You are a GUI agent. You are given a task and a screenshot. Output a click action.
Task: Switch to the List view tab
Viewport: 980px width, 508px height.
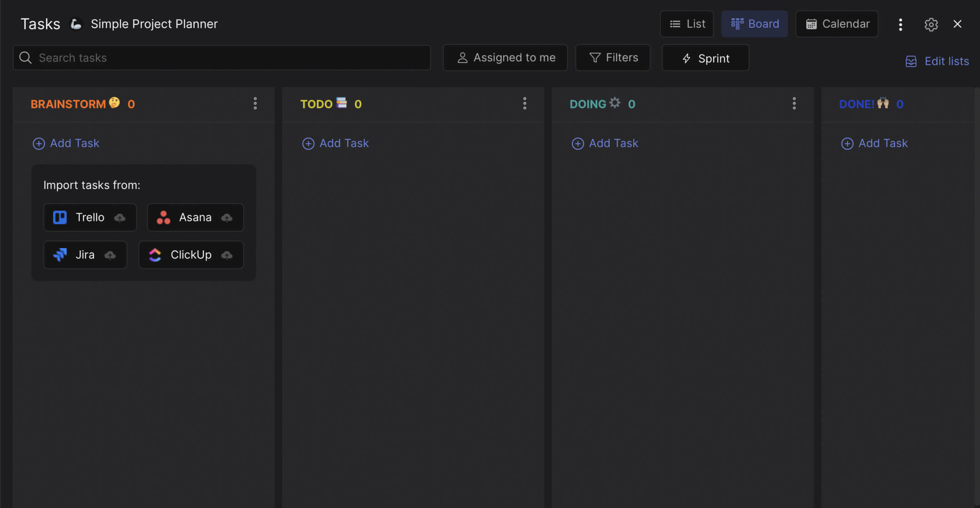tap(687, 24)
